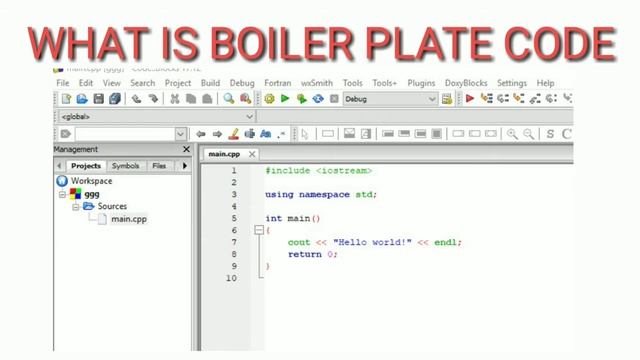Open the Build menu
Image resolution: width=640 pixels, height=360 pixels.
tap(210, 83)
